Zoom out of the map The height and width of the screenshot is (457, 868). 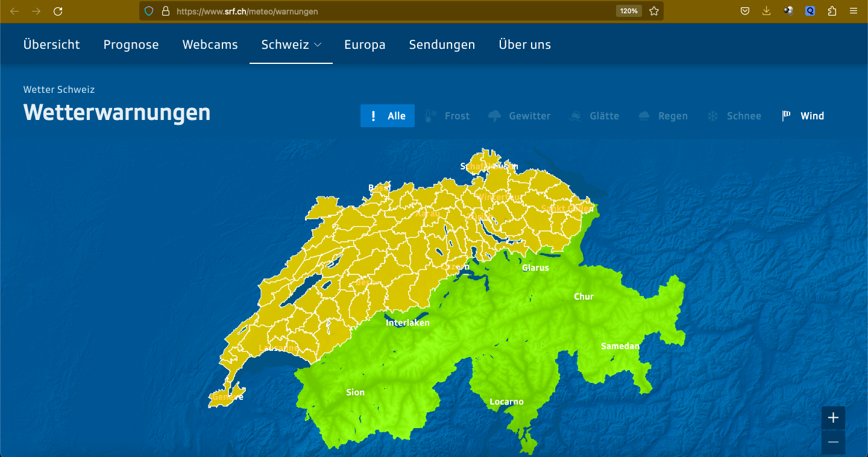[833, 443]
